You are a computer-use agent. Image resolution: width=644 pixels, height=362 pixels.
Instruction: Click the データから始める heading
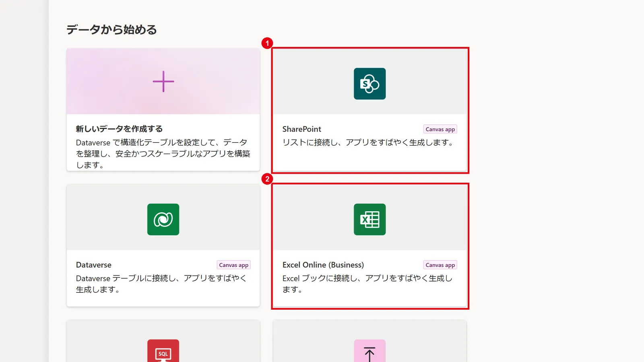111,30
